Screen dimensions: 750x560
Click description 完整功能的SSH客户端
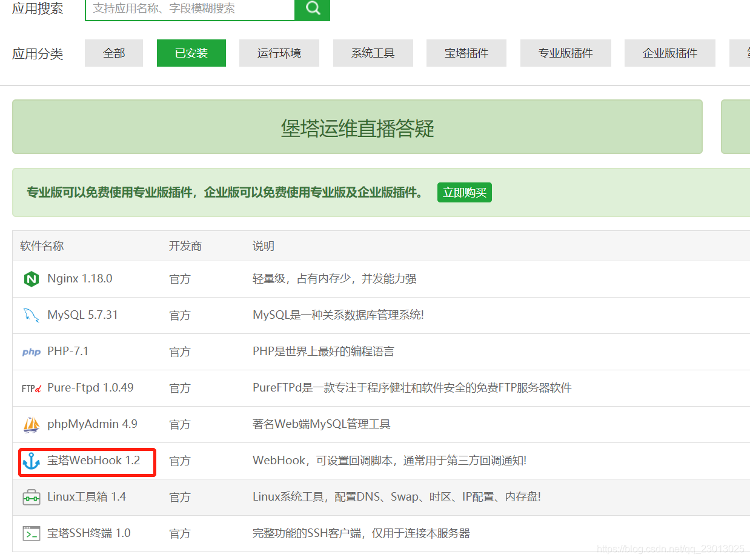[362, 533]
